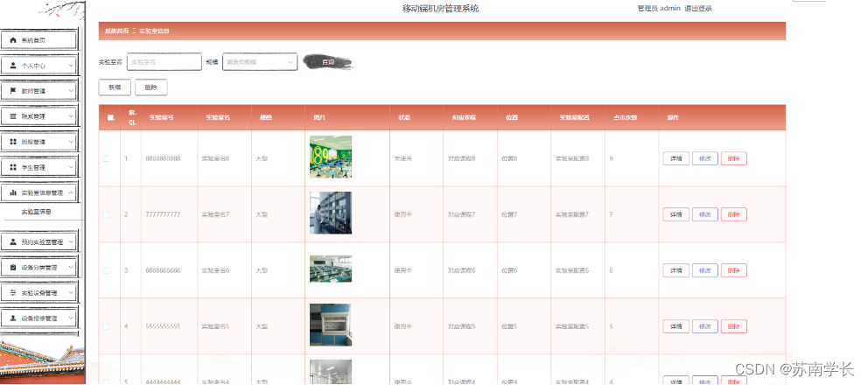Click the person icon beside 设备报修管理
This screenshot has height=385, width=868.
pos(13,318)
